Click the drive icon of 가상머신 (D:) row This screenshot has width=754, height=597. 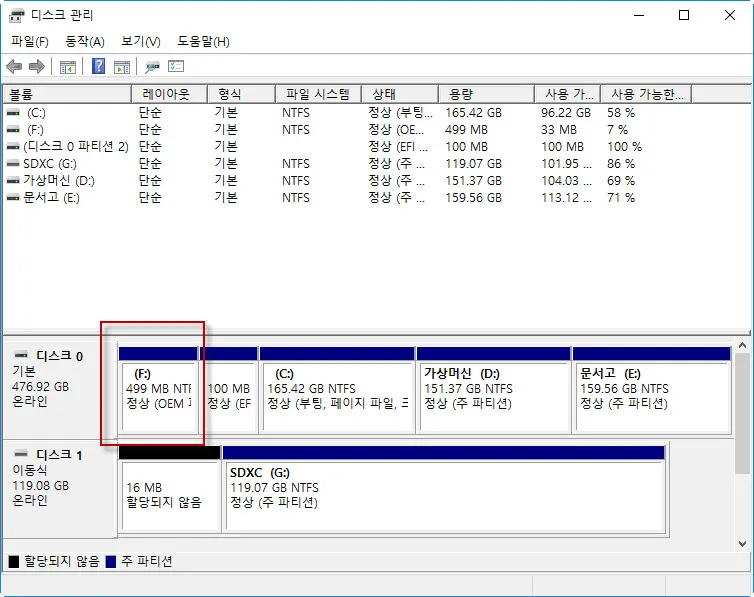[x=13, y=181]
